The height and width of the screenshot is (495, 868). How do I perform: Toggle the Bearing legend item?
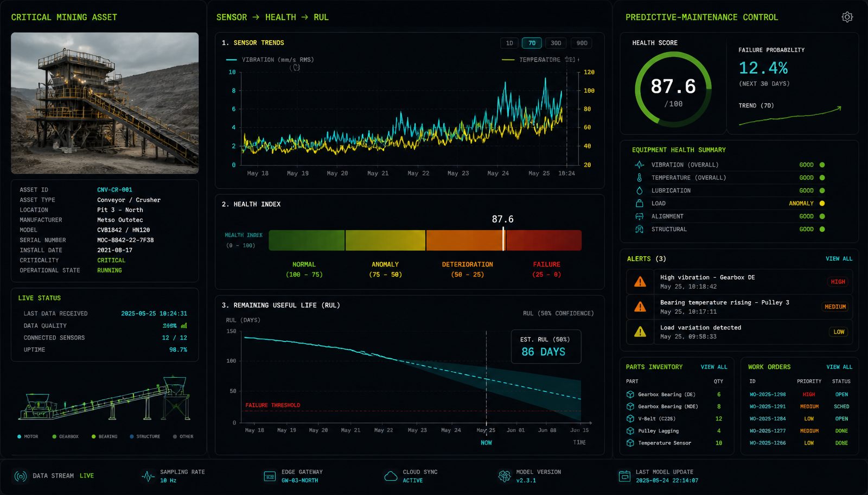[x=105, y=437]
